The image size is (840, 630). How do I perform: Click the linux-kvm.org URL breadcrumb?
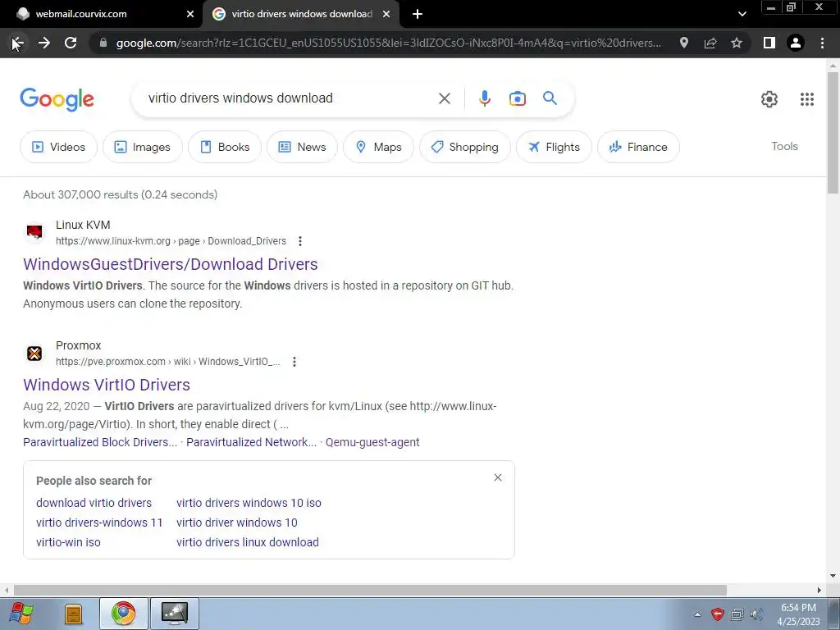pyautogui.click(x=171, y=241)
